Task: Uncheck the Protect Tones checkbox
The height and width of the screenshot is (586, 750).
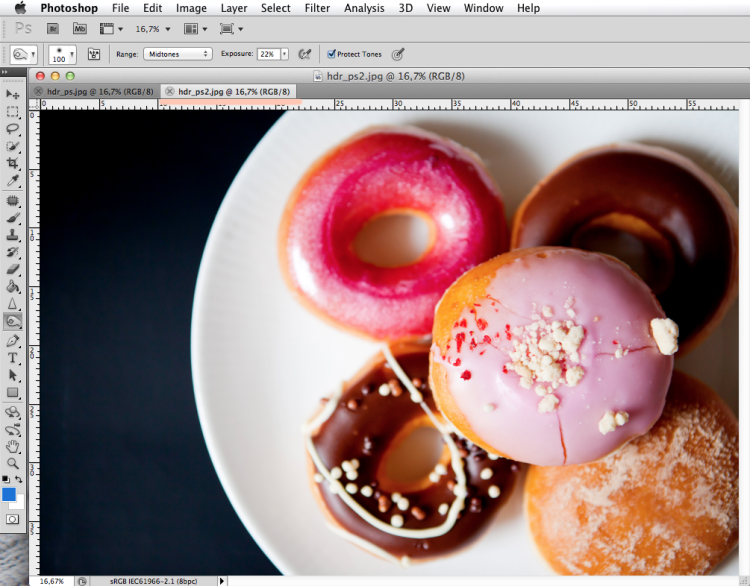Action: [x=331, y=54]
